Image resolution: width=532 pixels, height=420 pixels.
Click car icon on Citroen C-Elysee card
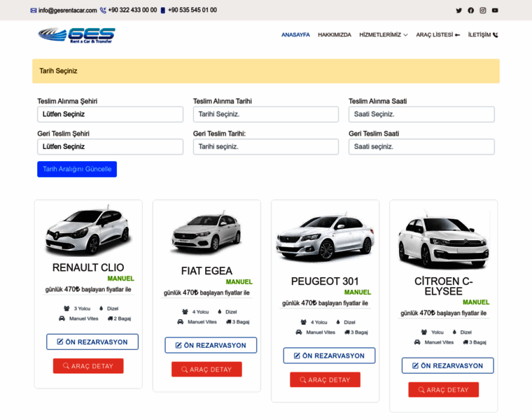coord(417,342)
